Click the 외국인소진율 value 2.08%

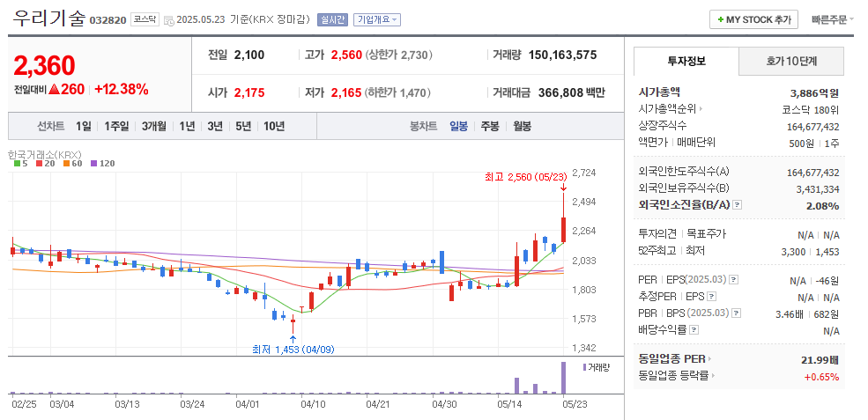pos(822,206)
